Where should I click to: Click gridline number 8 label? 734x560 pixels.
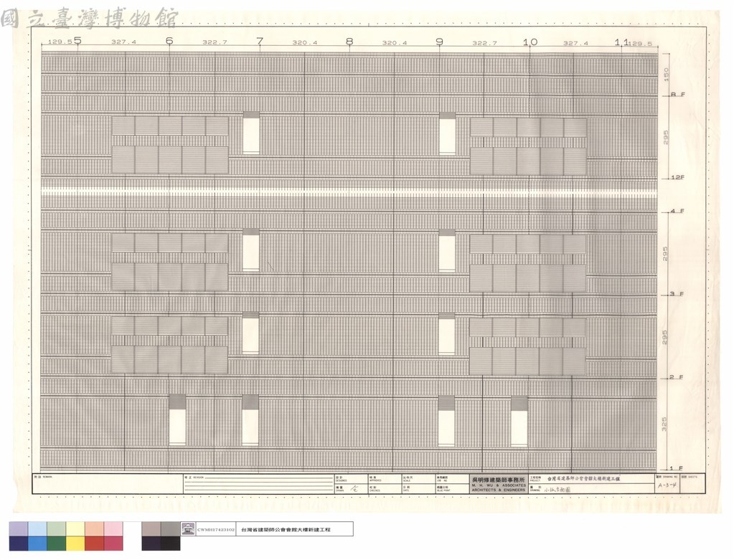pos(349,42)
